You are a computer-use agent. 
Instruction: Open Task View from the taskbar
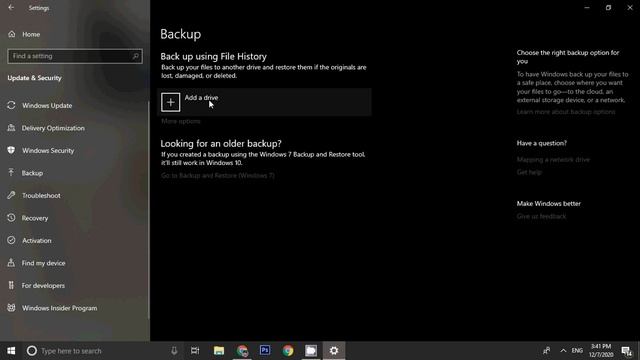tap(195, 351)
